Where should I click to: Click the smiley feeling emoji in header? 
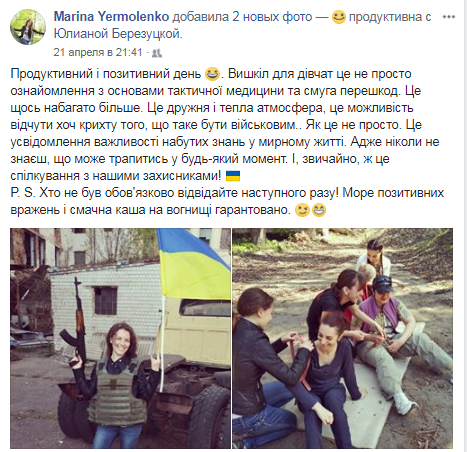339,17
